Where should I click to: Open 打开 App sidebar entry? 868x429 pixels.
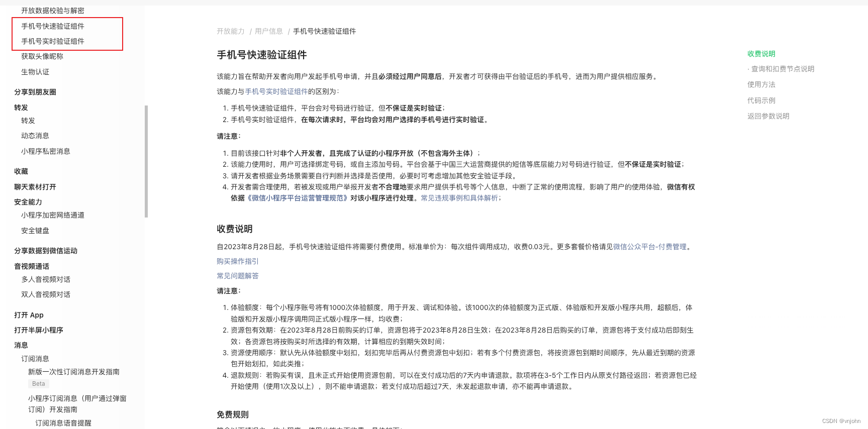[29, 315]
